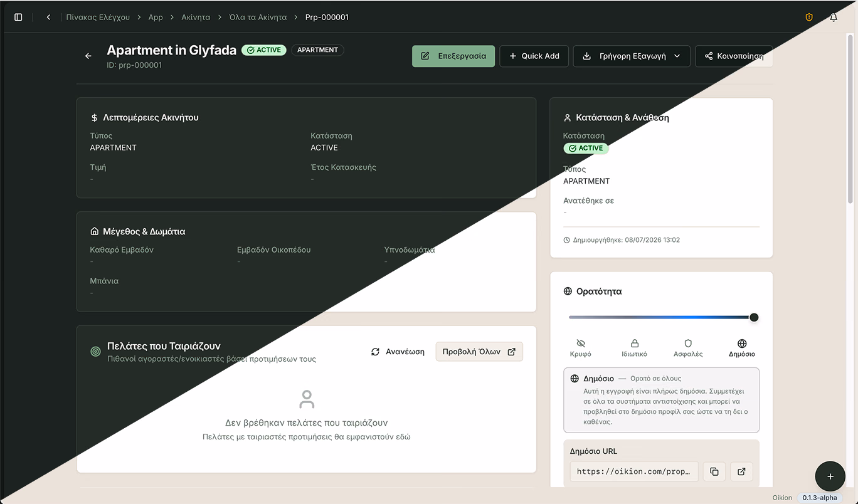Click the Δημόσιο URL label
858x504 pixels.
[x=593, y=451]
